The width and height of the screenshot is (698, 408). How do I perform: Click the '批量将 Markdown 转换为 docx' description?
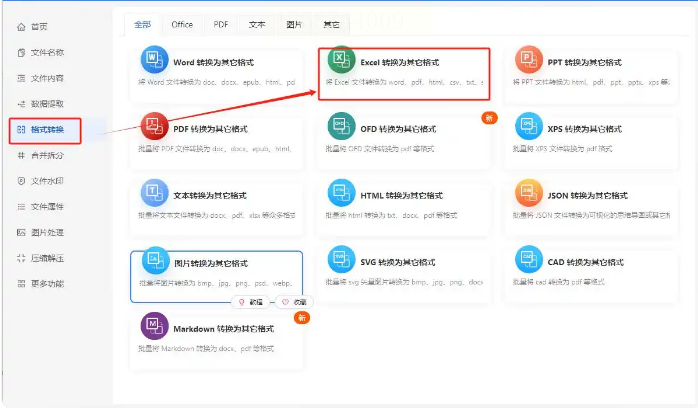coord(206,348)
